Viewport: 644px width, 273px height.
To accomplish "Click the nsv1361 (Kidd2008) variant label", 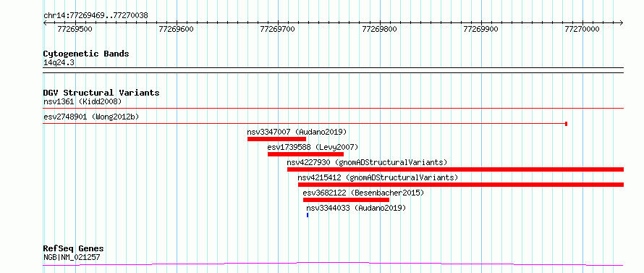I will (x=82, y=101).
